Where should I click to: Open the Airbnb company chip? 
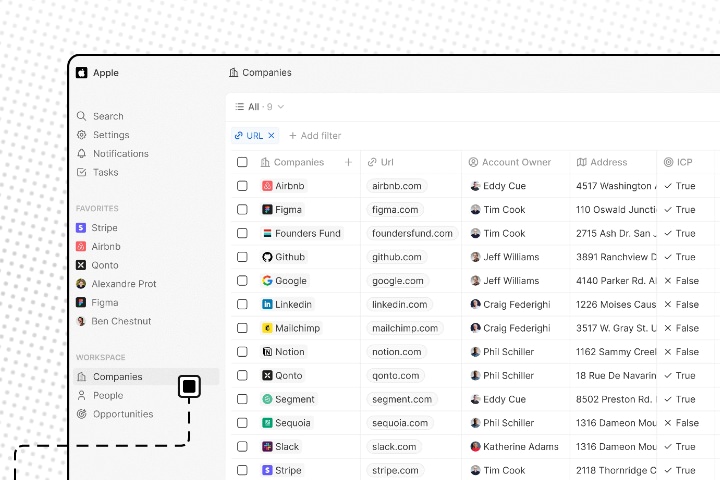[283, 186]
